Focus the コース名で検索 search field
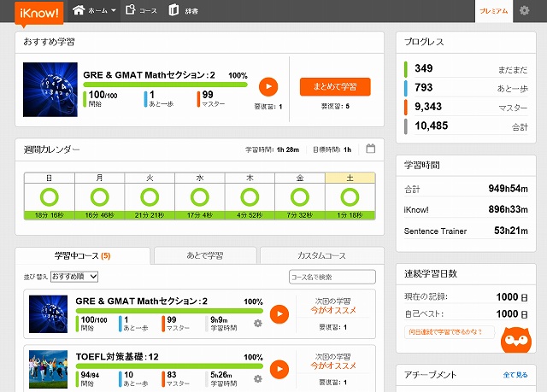This screenshot has width=547, height=392. tap(332, 277)
